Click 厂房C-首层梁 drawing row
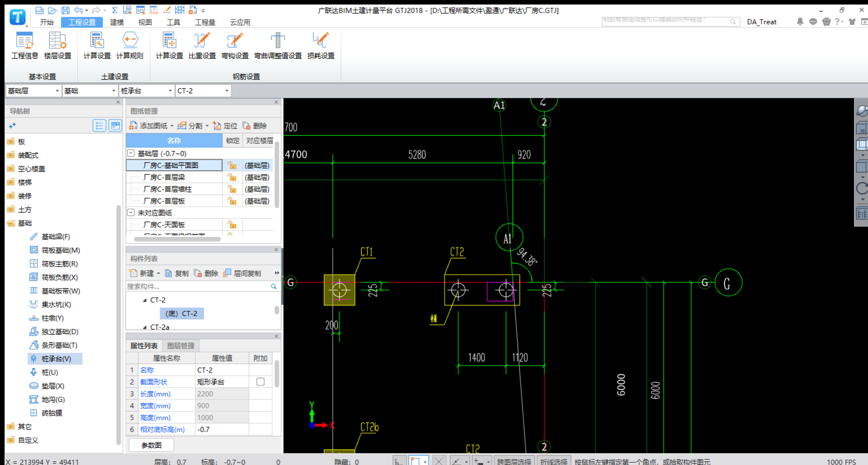868x465 pixels. (175, 177)
